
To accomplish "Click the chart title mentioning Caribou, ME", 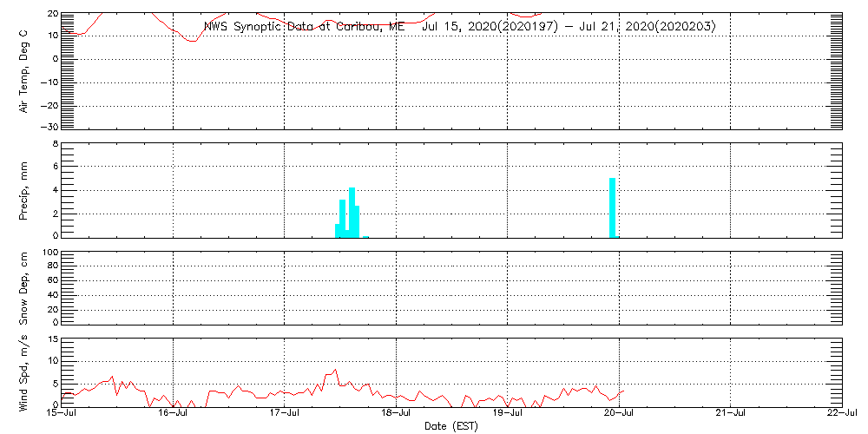I will [x=459, y=26].
